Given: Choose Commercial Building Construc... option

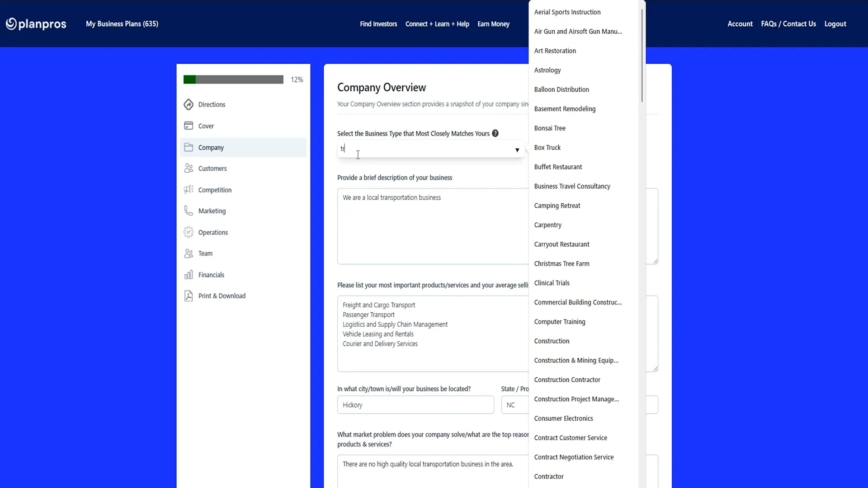Looking at the screenshot, I should click(583, 302).
